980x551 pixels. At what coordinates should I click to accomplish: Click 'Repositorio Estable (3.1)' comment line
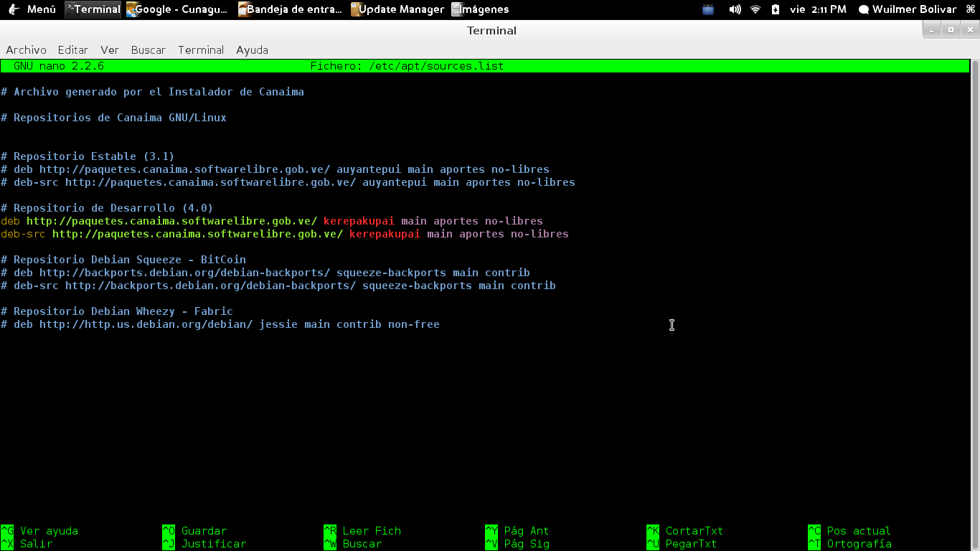tap(88, 156)
